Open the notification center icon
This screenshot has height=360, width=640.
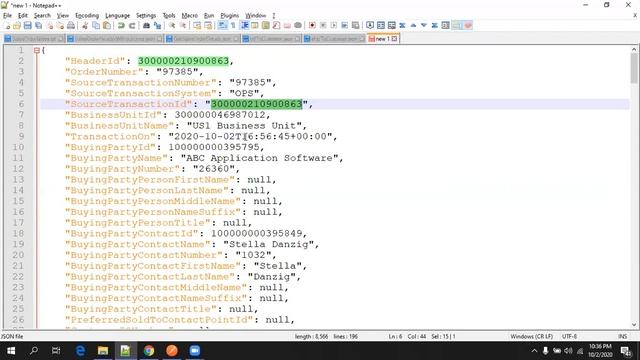(626, 351)
